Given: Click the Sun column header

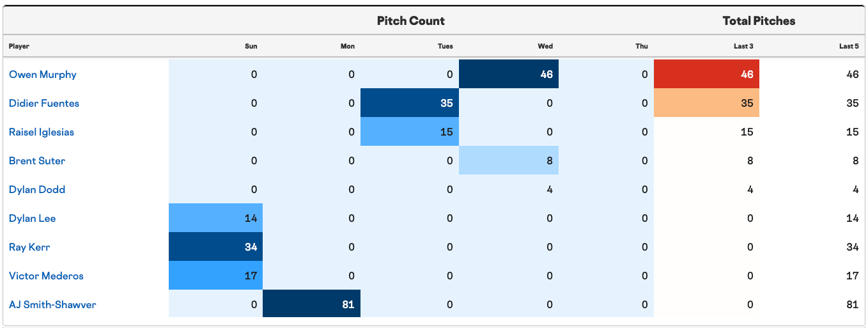Looking at the screenshot, I should click(x=251, y=46).
